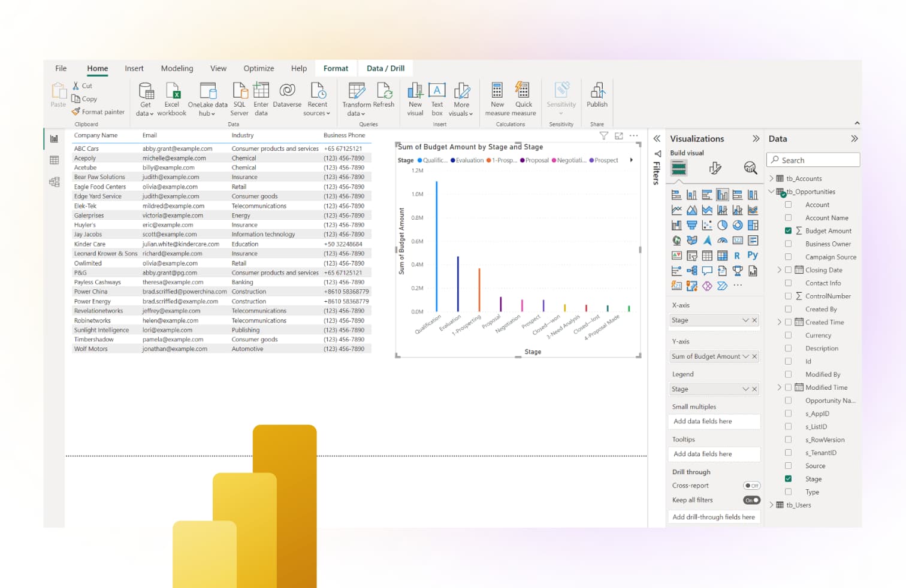The image size is (906, 588).
Task: Open the Sum of Budget Amount field dropdown
Action: tap(745, 356)
